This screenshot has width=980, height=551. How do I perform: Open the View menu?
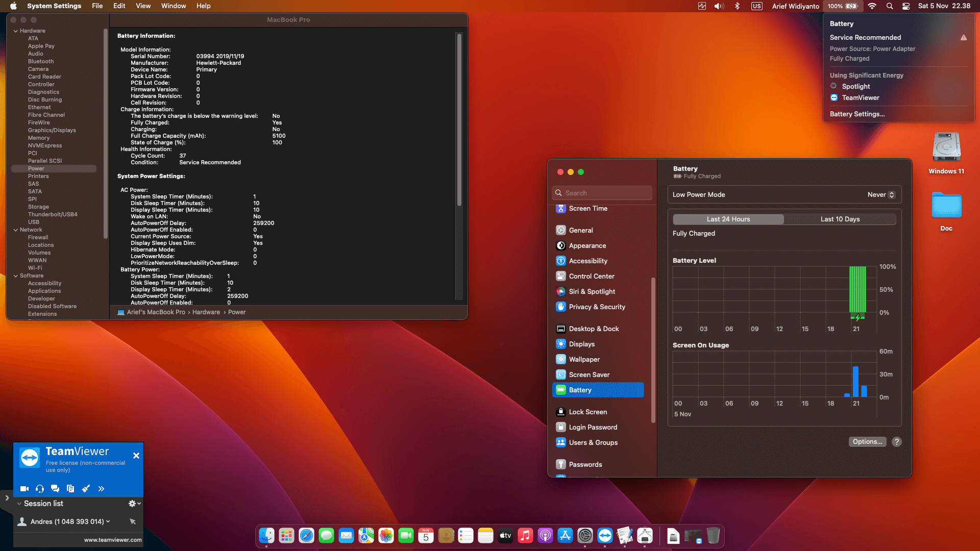tap(143, 6)
